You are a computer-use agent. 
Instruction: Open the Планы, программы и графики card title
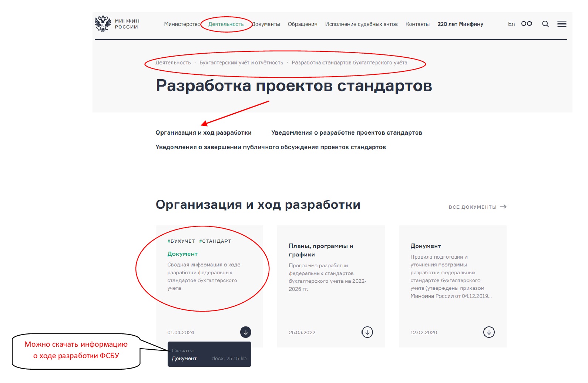pos(321,250)
